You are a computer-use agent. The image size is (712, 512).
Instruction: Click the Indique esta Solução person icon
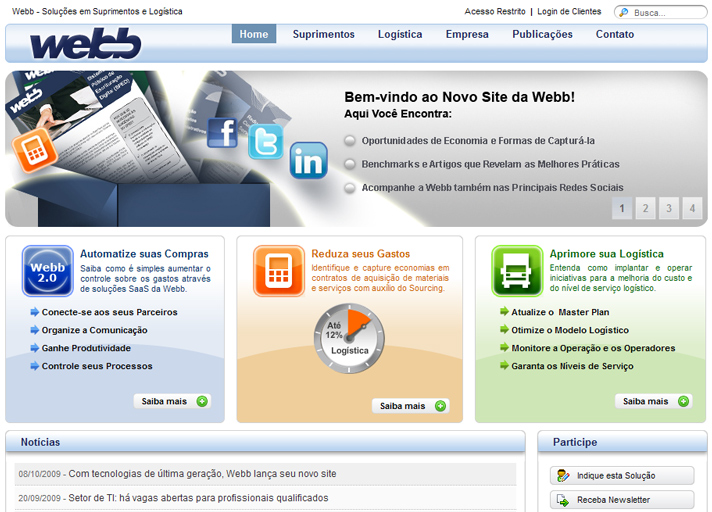click(x=563, y=476)
